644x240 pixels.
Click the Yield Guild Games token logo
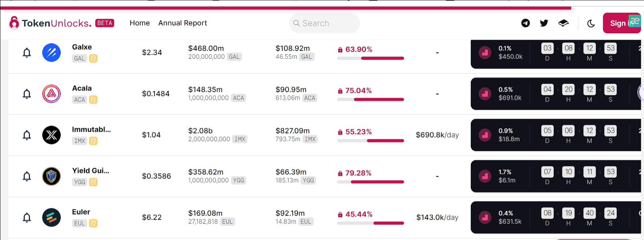point(52,176)
